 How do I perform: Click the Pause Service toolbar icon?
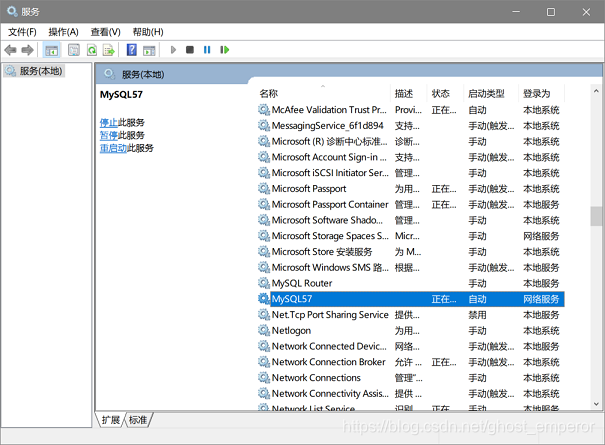(207, 50)
